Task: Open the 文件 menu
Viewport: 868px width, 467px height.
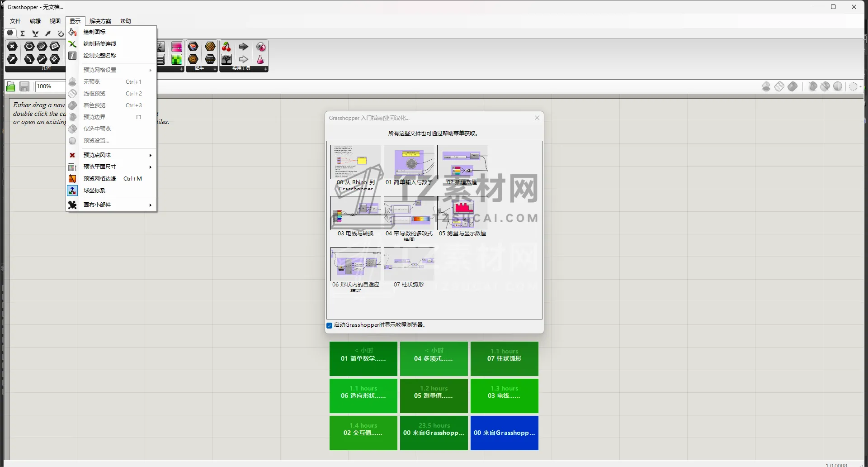Action: pos(15,21)
